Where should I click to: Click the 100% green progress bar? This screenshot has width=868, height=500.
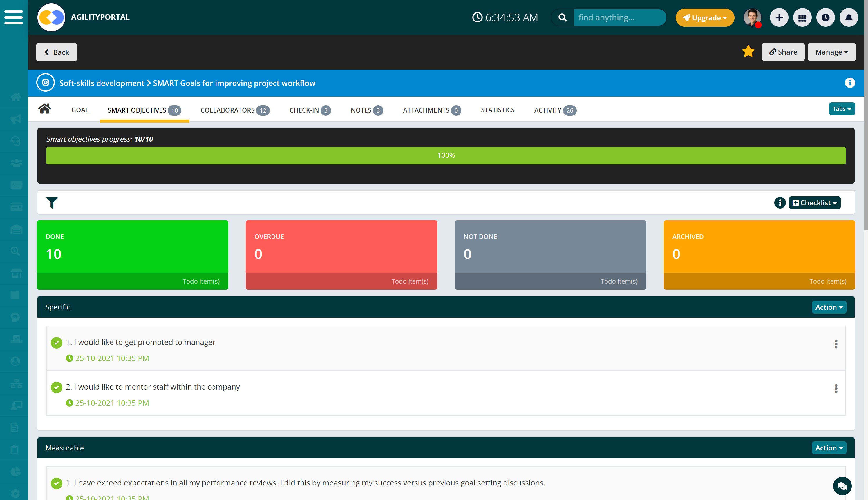(446, 155)
